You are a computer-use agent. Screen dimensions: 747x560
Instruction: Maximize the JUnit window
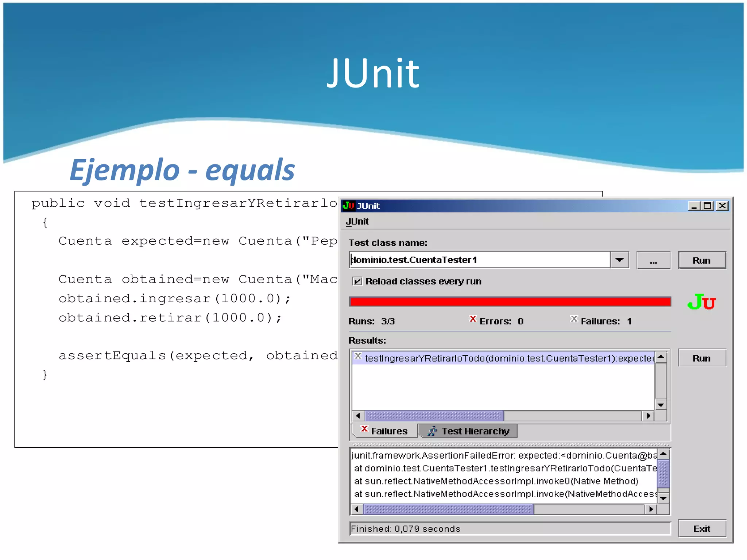pyautogui.click(x=708, y=206)
